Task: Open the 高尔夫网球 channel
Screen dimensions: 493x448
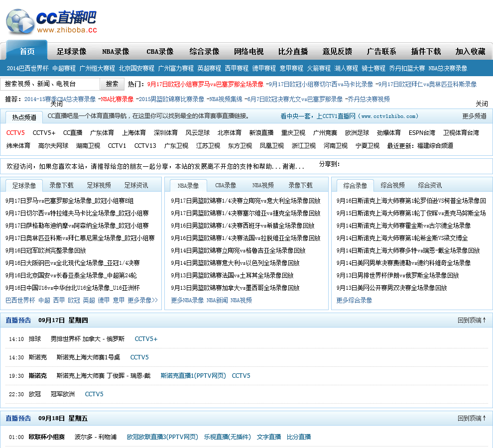Action: (53, 145)
